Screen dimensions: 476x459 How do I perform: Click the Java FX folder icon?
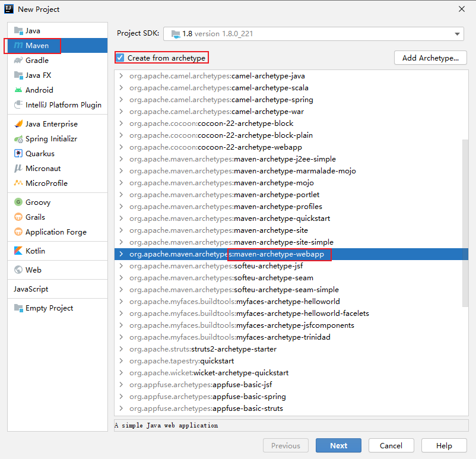18,75
